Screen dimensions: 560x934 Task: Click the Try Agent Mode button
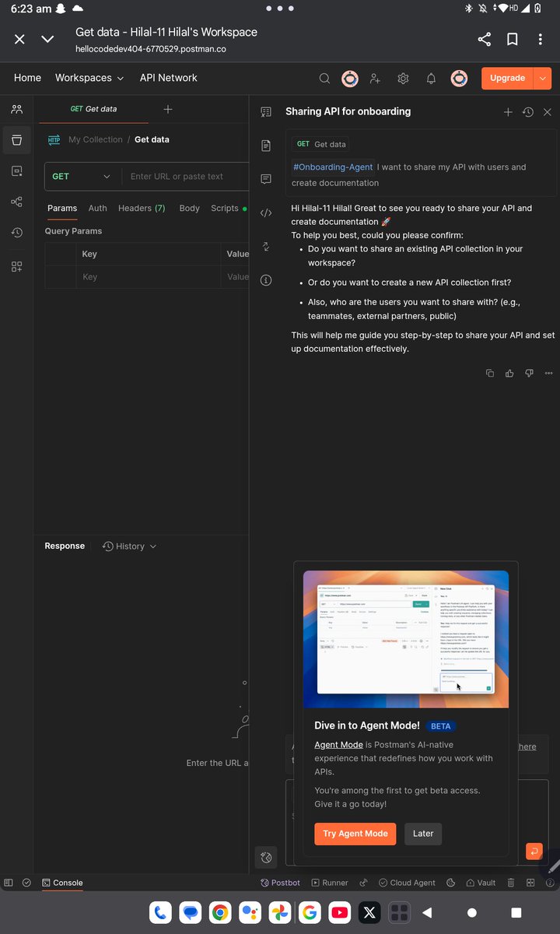[x=355, y=834]
